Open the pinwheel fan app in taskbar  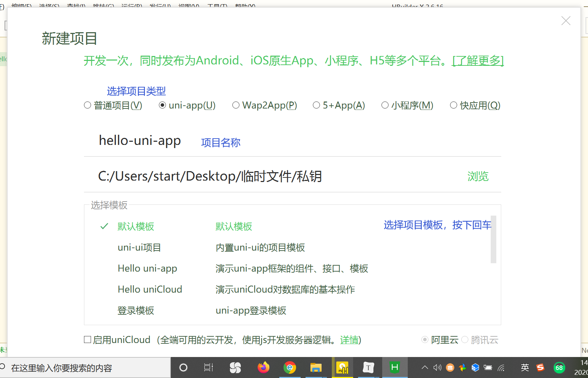(x=235, y=367)
